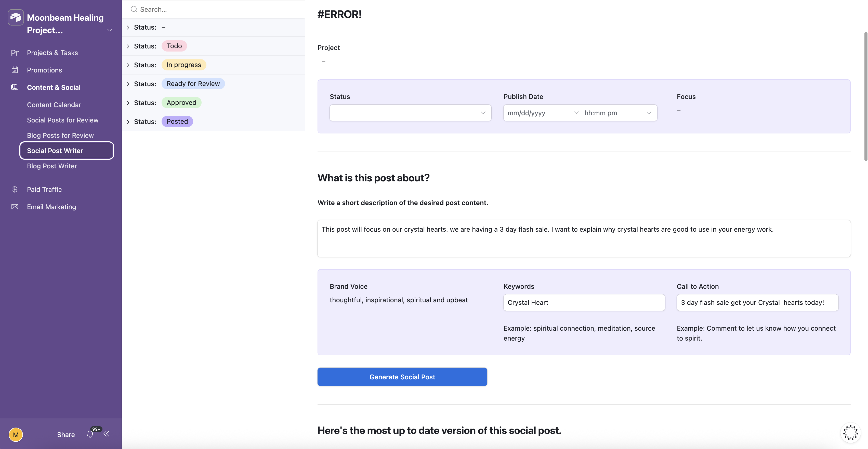Select Social Post Writer page

(x=67, y=151)
